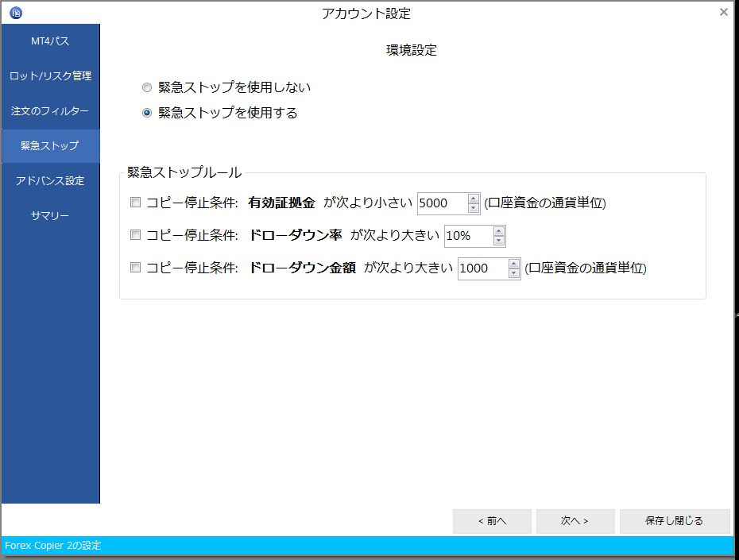Increase the 5000 equity value with the up arrow

click(x=473, y=199)
